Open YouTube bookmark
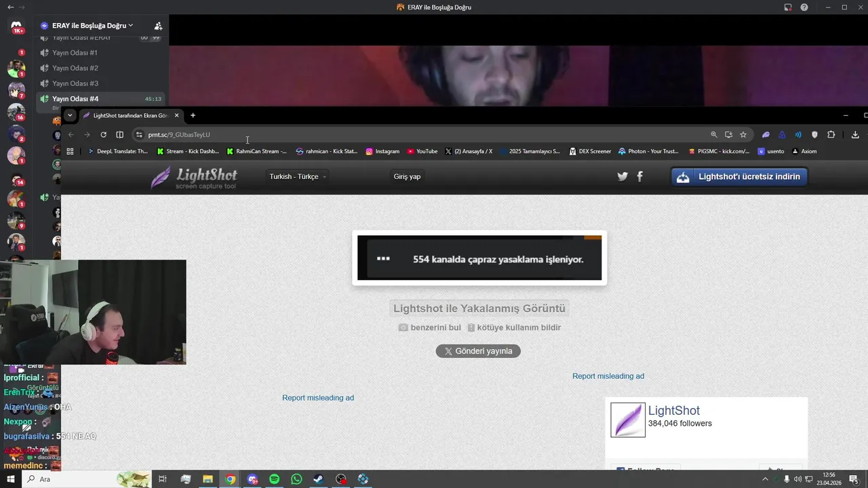868x488 pixels. point(422,151)
